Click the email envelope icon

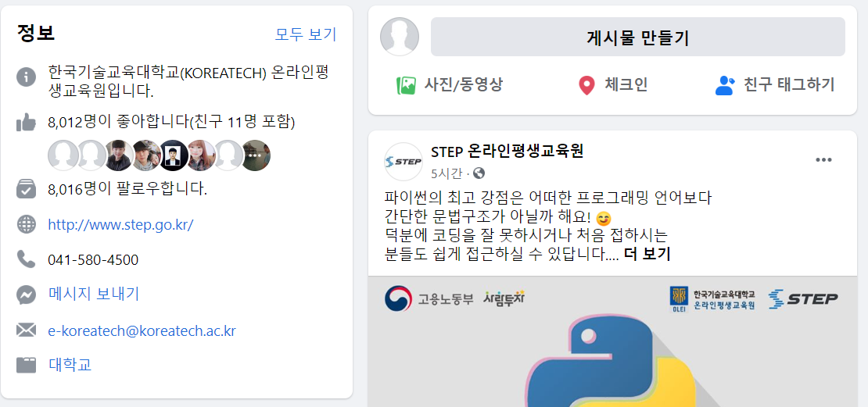pos(26,330)
